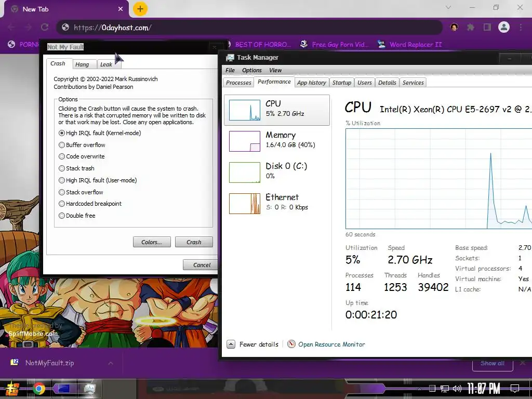The image size is (532, 399).
Task: Go back in Chrome browser
Action: (11, 27)
